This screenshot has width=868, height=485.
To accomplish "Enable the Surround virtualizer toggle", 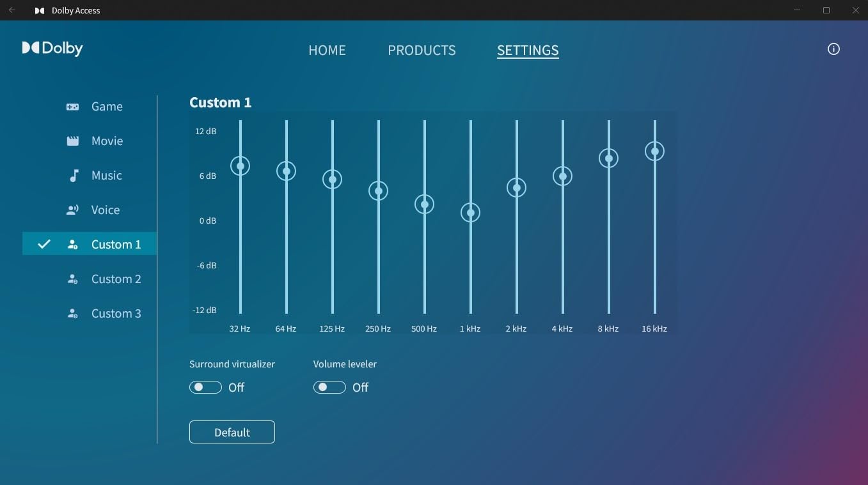I will [x=205, y=387].
